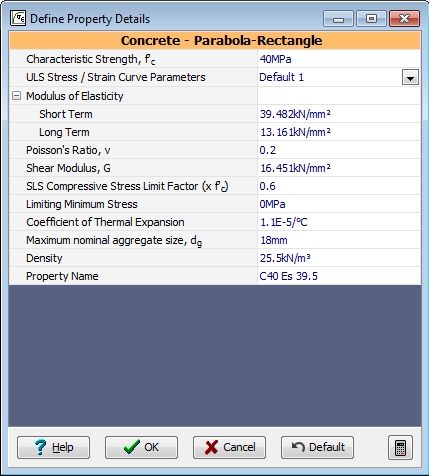Close the Define Property Details window
The width and height of the screenshot is (429, 476).
(404, 19)
